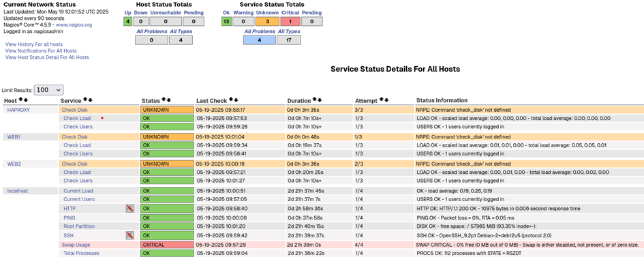Screen dimensions: 644x268
Task: Sort descending by Service using down arrow
Action: 91,100
